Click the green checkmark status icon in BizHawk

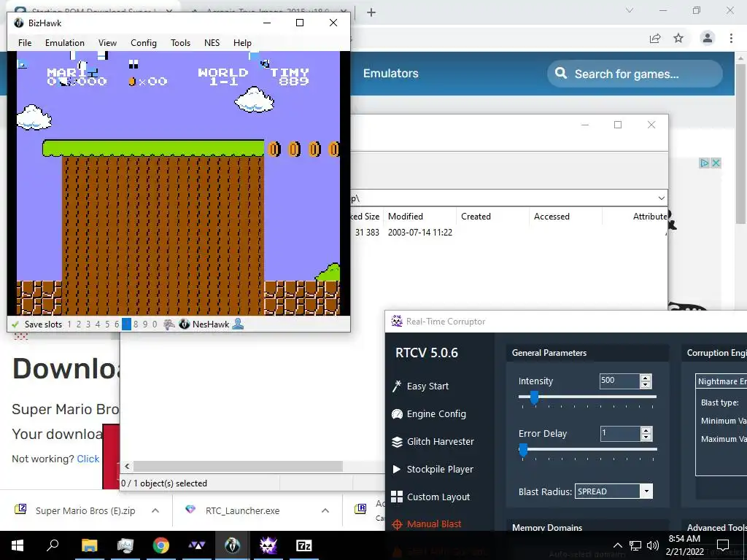tap(15, 324)
